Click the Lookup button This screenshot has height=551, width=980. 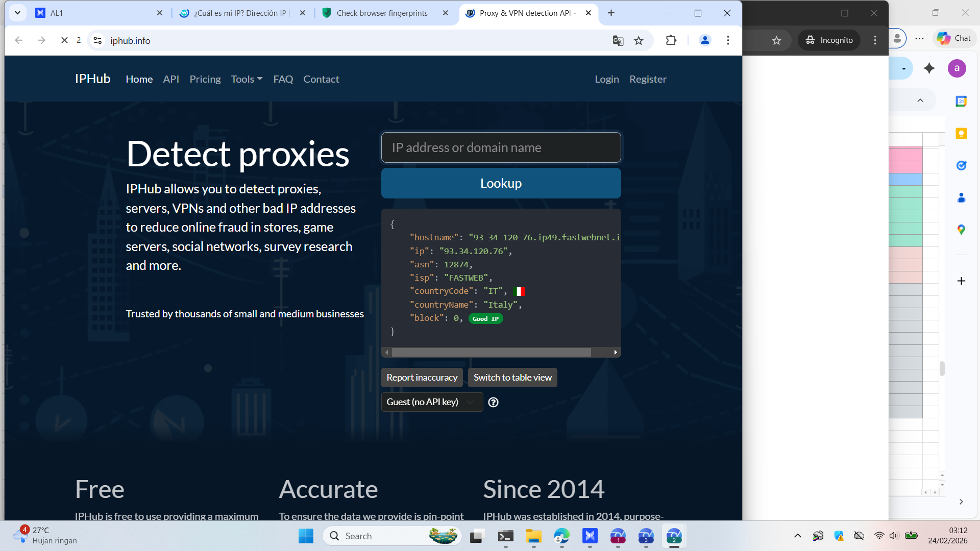click(x=501, y=183)
